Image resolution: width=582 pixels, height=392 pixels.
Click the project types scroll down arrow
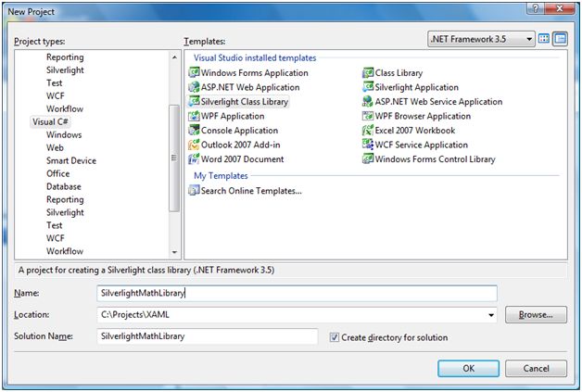(x=174, y=252)
